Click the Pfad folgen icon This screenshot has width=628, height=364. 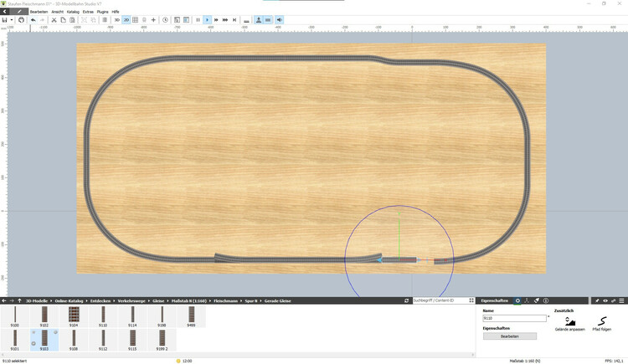pos(603,321)
